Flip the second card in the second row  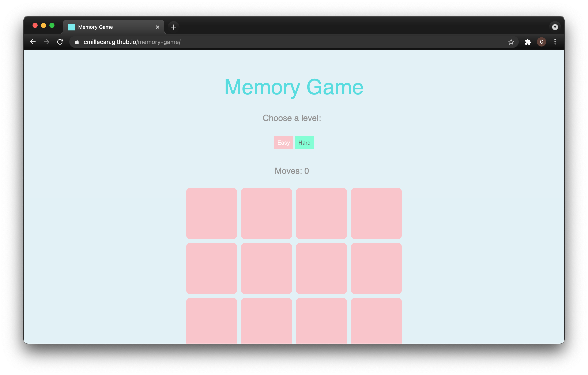[266, 268]
